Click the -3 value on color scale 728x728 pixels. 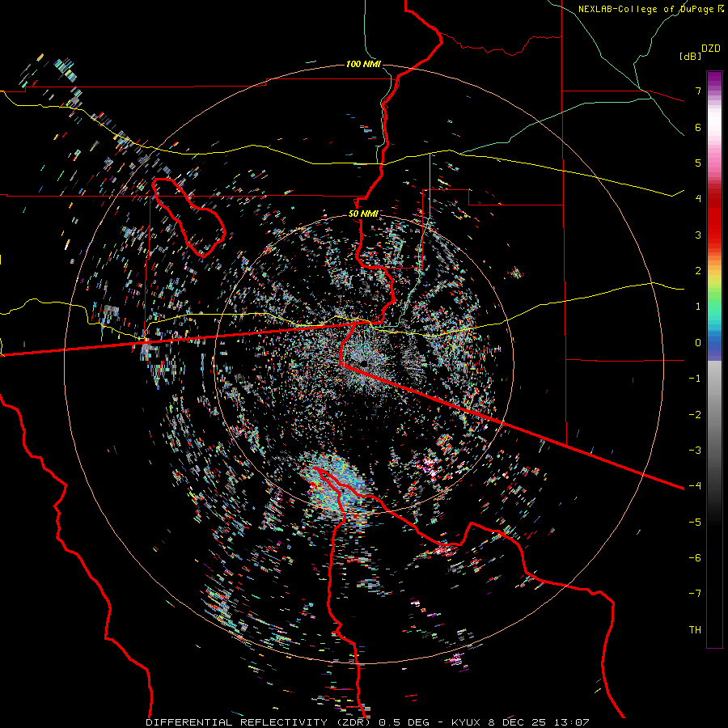pos(695,451)
